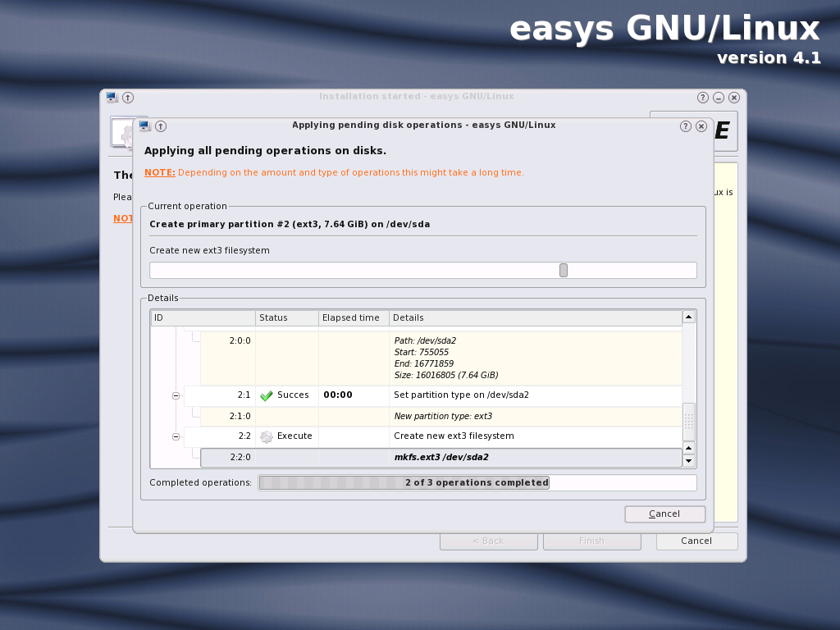Click the 'Path: /dev/sda2' detail text
840x630 pixels.
click(x=426, y=340)
